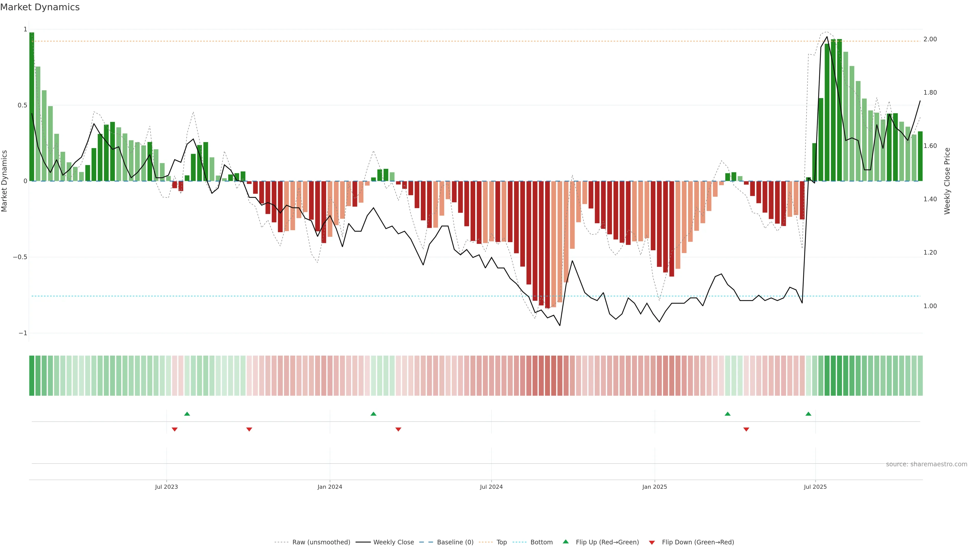Toggle the Weekly Close legend entry
Viewport: 980px width, 551px height.
click(393, 542)
